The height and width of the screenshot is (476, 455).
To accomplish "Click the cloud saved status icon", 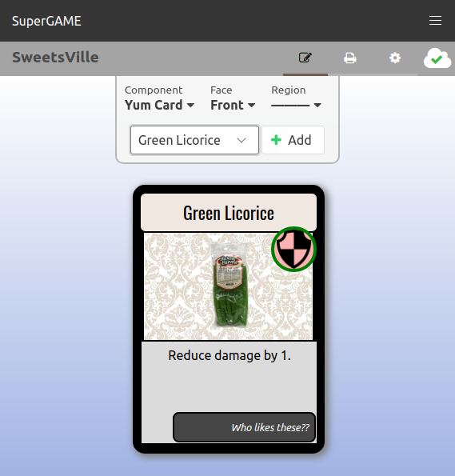I will tap(437, 58).
